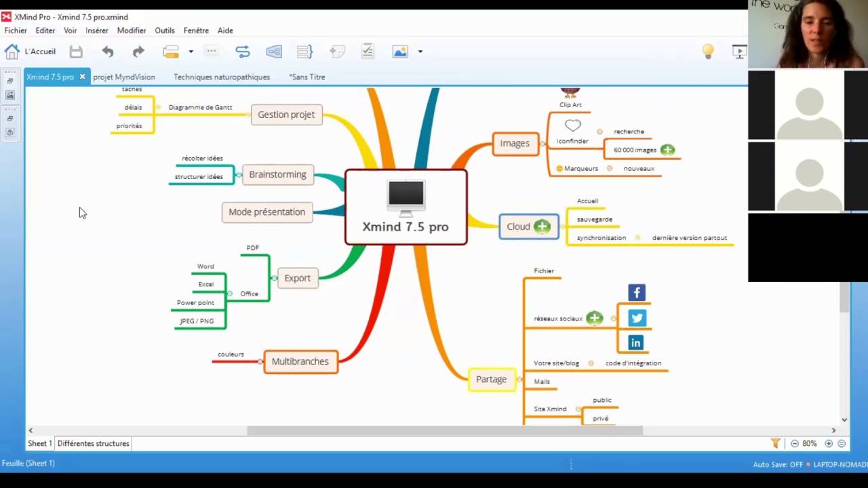This screenshot has height=488, width=868.
Task: Select the Export topic node
Action: (x=297, y=278)
